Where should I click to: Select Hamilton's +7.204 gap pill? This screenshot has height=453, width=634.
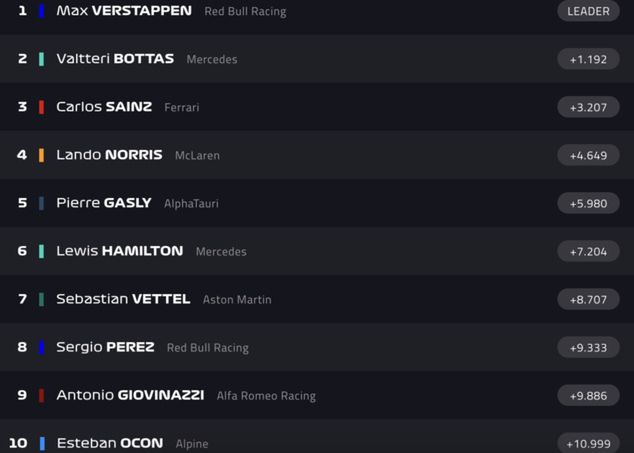click(588, 251)
